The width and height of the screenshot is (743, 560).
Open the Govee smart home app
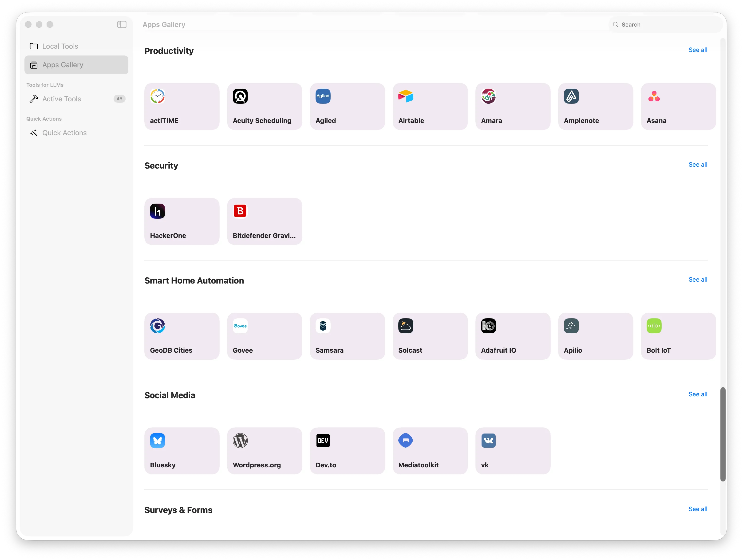click(264, 336)
